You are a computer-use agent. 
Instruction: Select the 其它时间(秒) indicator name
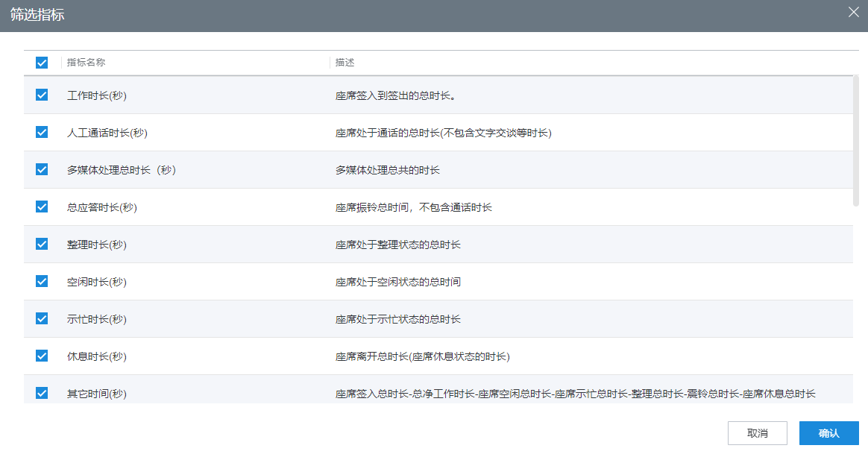[97, 394]
